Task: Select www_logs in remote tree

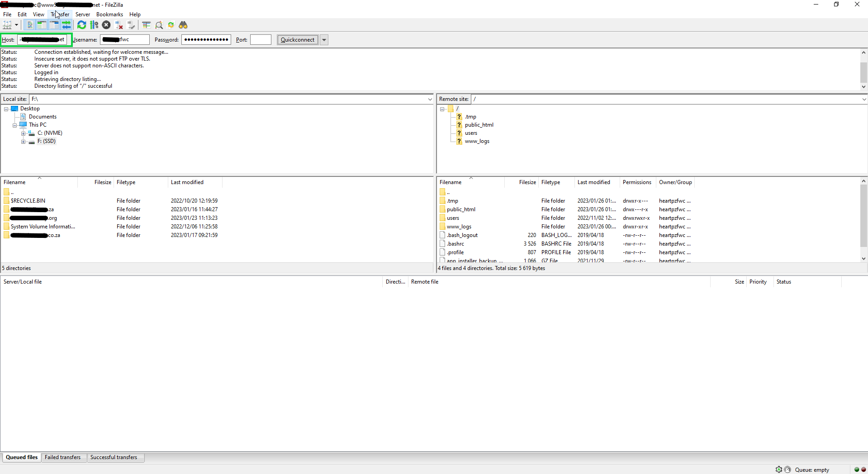Action: (x=477, y=141)
